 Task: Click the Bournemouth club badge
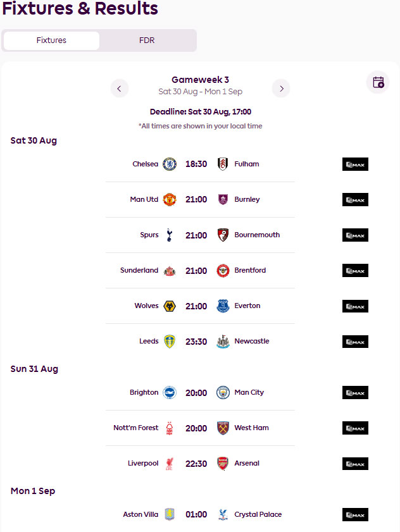(223, 235)
